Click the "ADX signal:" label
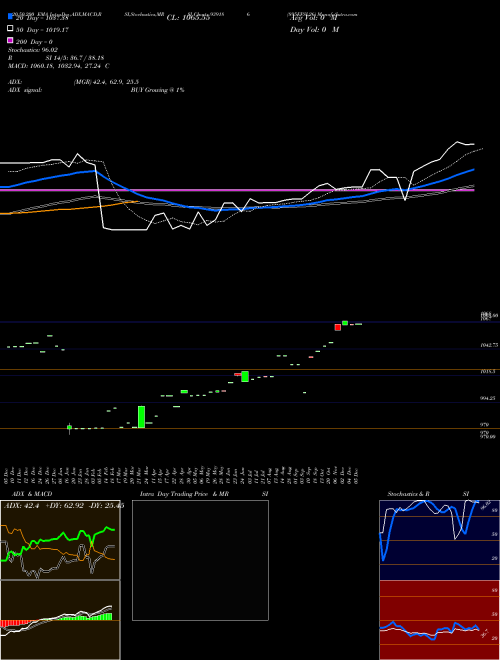Image resolution: width=500 pixels, height=660 pixels. 25,90
